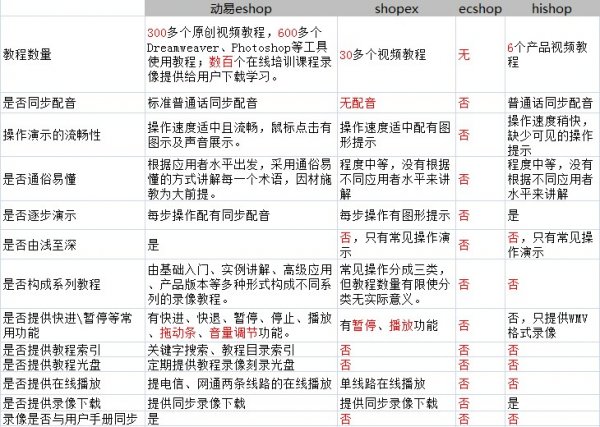Click the hishop column header
The height and width of the screenshot is (427, 600).
pyautogui.click(x=552, y=9)
